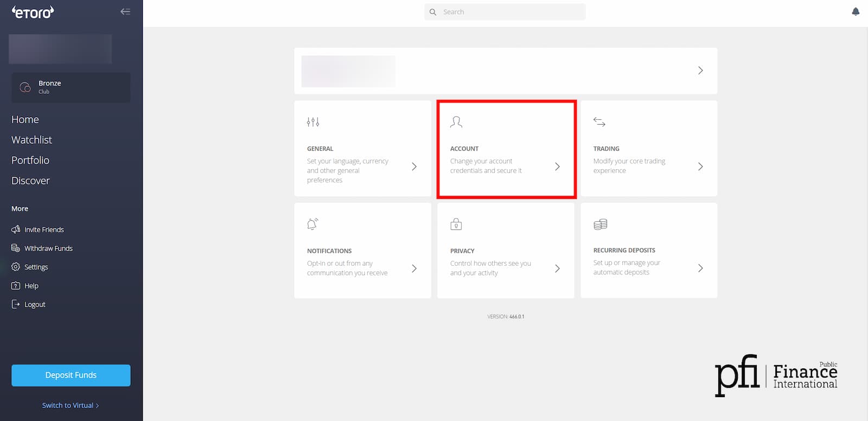The image size is (868, 421).
Task: Click 'Opt-in or out from any communication' text
Action: 347,268
